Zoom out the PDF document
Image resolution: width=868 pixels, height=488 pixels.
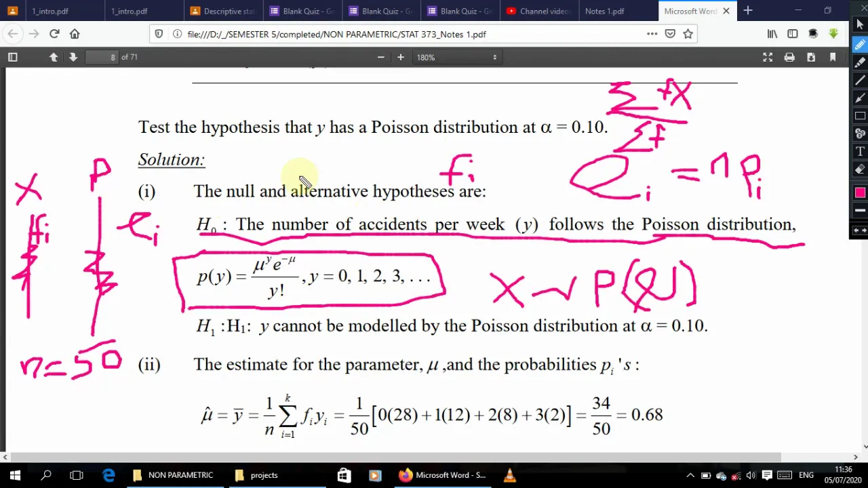click(x=381, y=58)
